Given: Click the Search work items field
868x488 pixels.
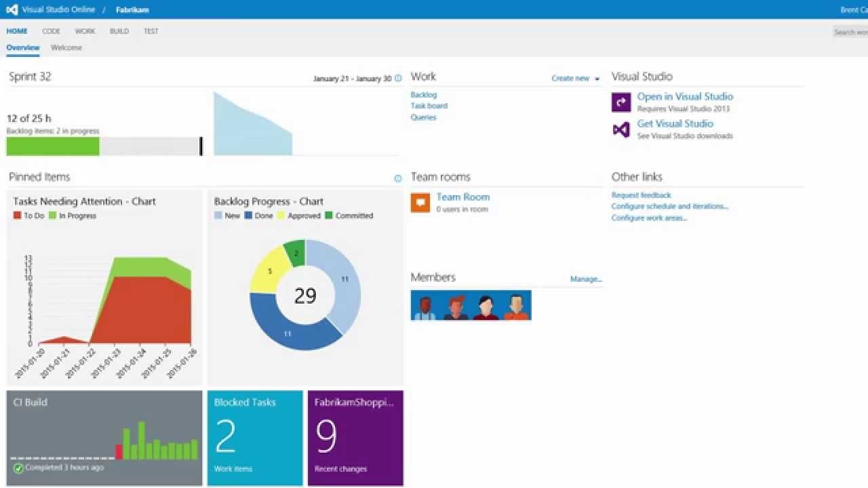Looking at the screenshot, I should tap(850, 32).
